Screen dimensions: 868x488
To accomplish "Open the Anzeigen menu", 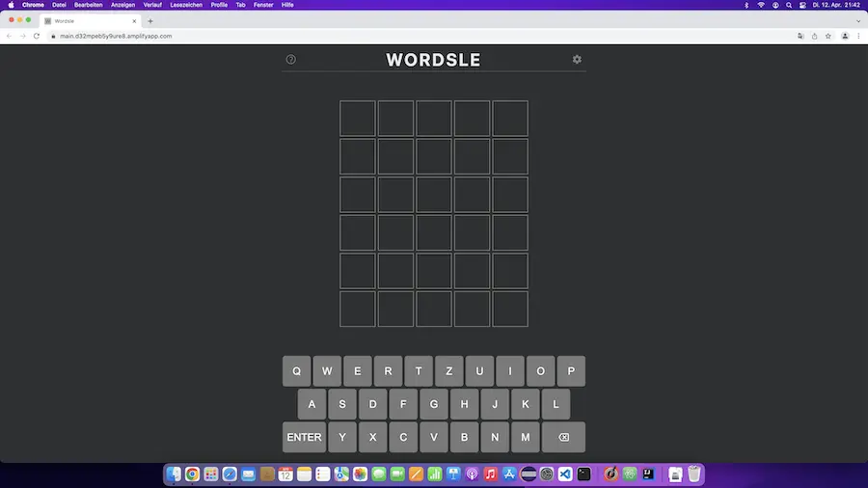I will pos(122,5).
